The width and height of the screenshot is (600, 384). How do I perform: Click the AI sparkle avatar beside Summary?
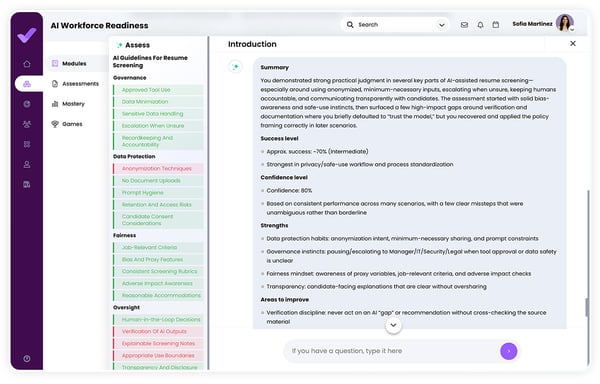coord(235,67)
